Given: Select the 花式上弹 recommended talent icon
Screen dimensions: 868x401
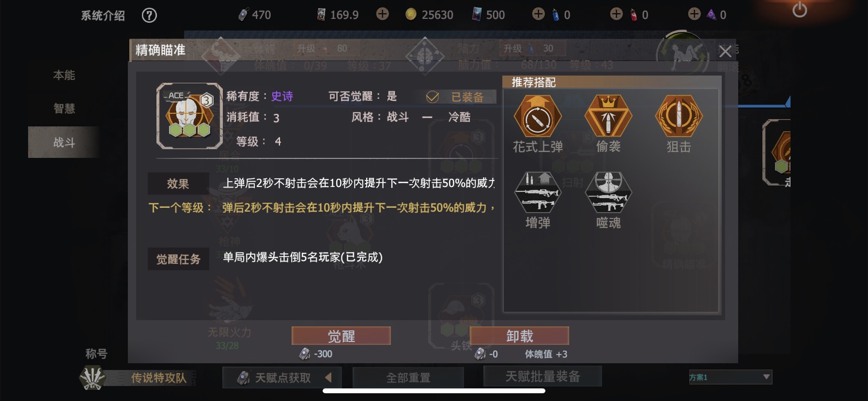Looking at the screenshot, I should pyautogui.click(x=538, y=117).
